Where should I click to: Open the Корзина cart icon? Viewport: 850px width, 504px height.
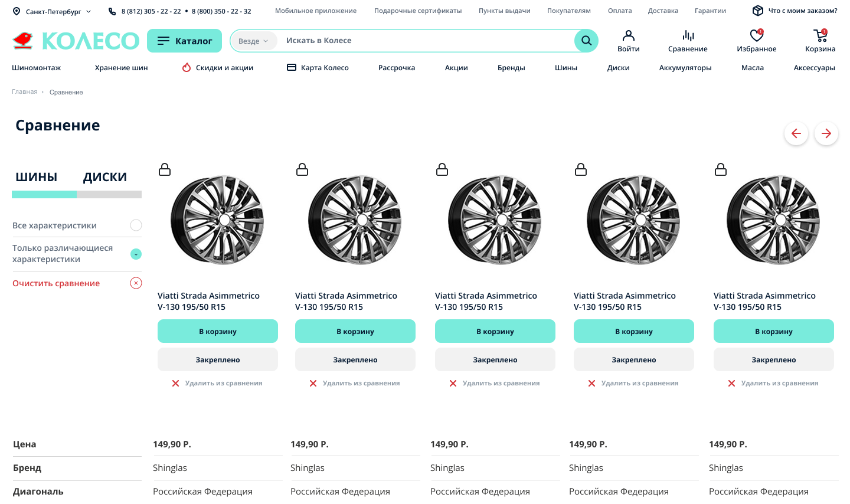820,36
